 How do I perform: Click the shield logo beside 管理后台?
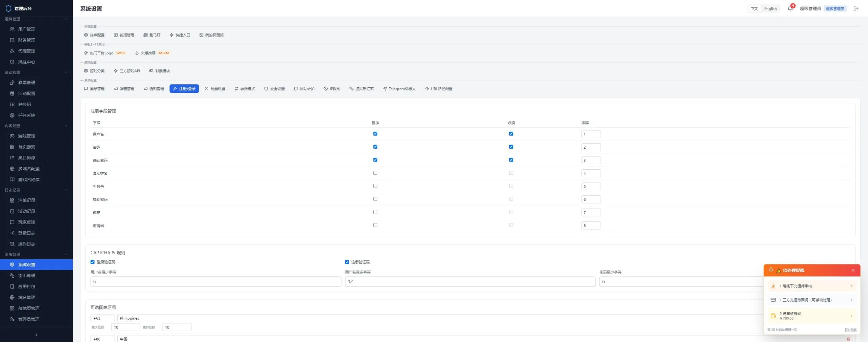click(8, 8)
